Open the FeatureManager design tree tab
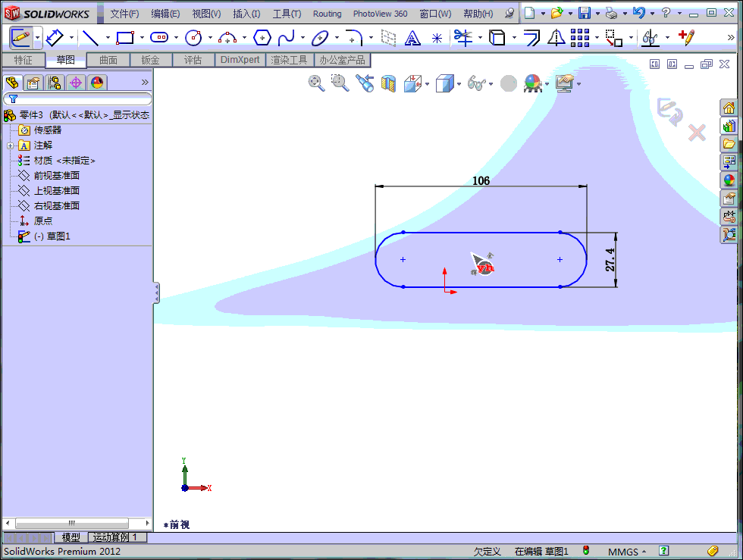The image size is (743, 560). tap(13, 83)
